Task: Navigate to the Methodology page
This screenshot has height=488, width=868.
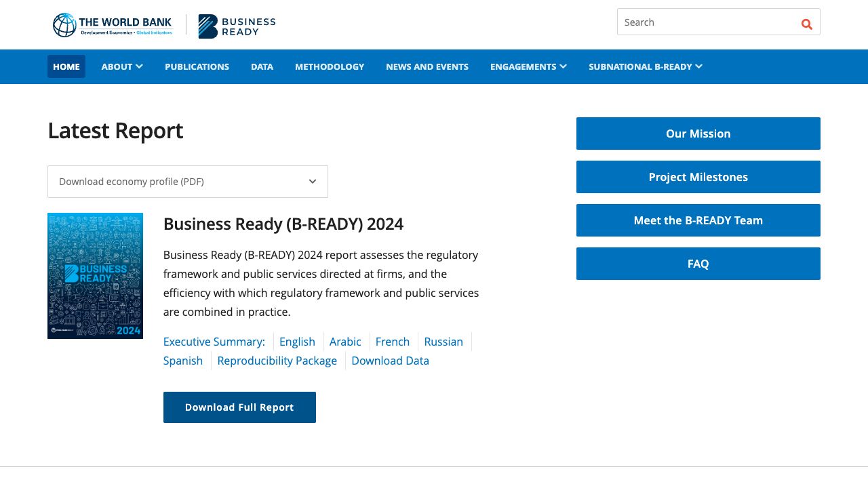Action: (330, 66)
